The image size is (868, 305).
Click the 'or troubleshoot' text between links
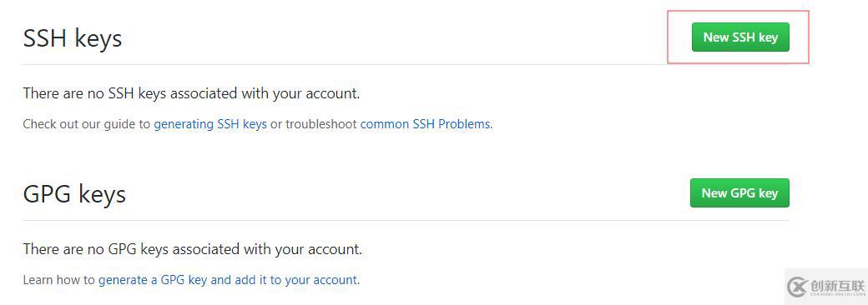click(x=313, y=124)
